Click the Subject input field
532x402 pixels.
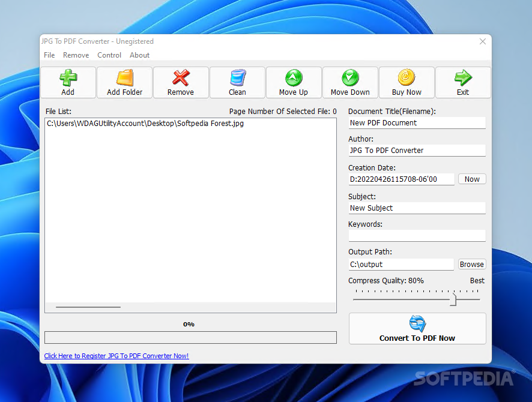417,208
